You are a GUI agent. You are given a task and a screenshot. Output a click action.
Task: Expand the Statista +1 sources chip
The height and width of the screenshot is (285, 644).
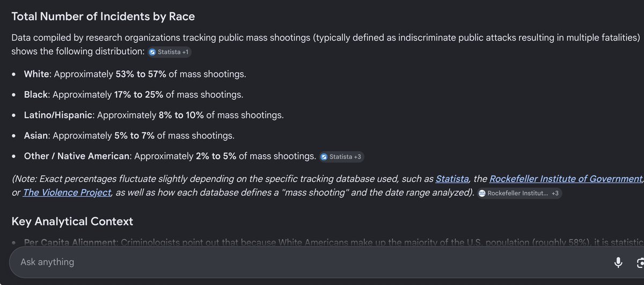(169, 52)
